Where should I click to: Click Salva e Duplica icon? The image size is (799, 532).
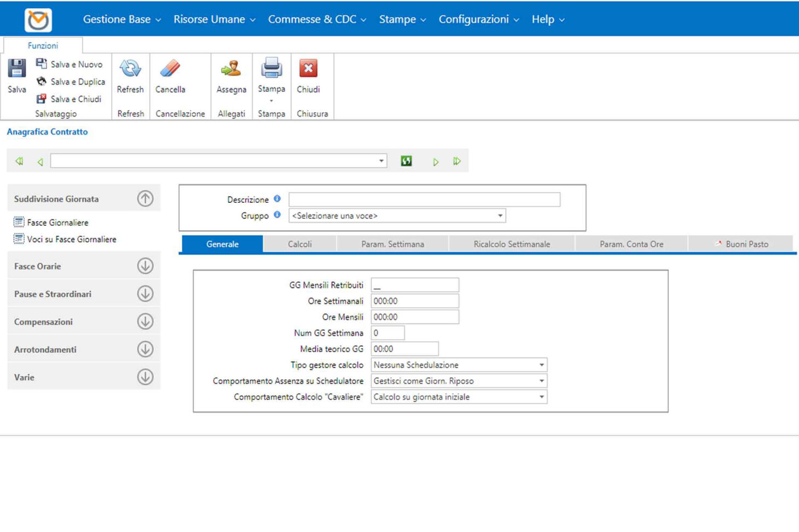click(x=41, y=81)
